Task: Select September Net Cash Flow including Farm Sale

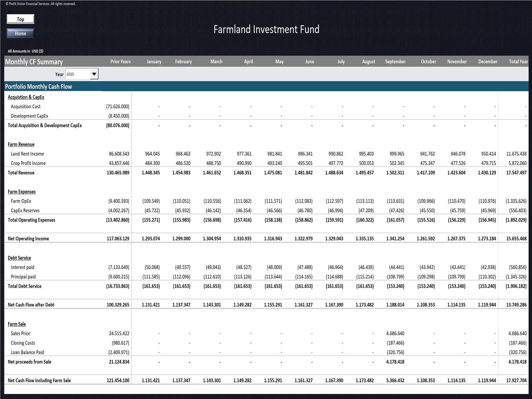Action: coord(395,380)
